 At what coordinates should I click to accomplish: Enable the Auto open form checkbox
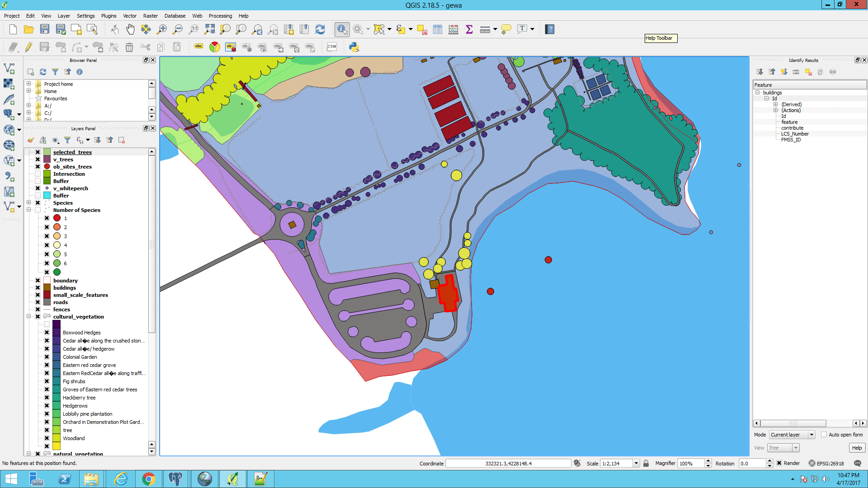point(824,435)
